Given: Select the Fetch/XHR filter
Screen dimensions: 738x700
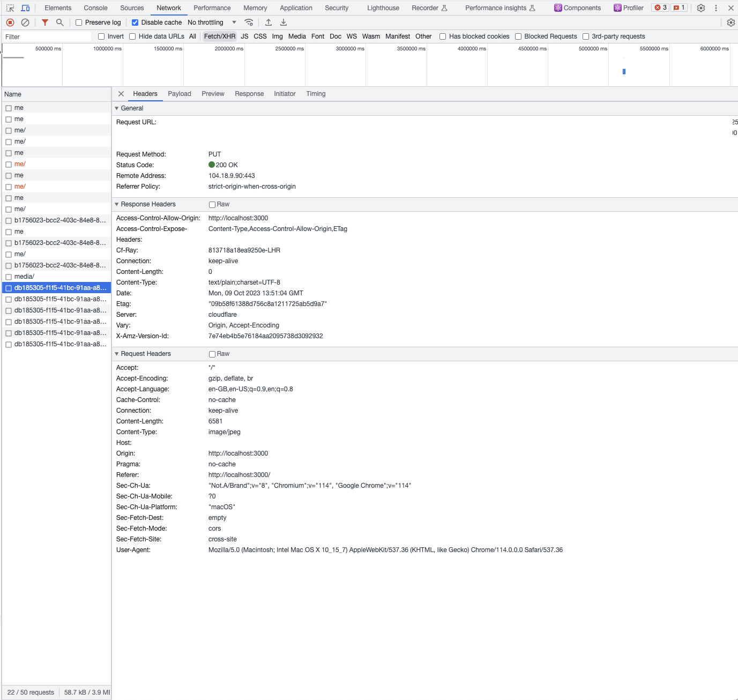Looking at the screenshot, I should (220, 36).
